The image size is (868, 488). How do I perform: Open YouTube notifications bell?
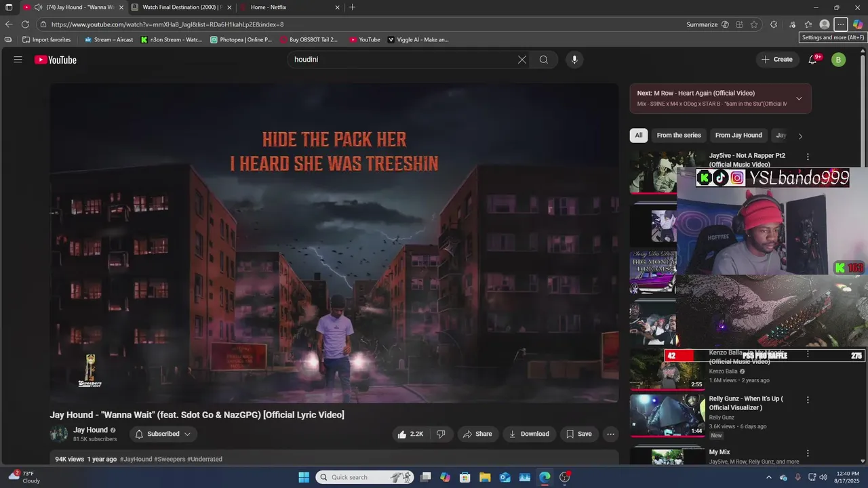click(x=812, y=60)
